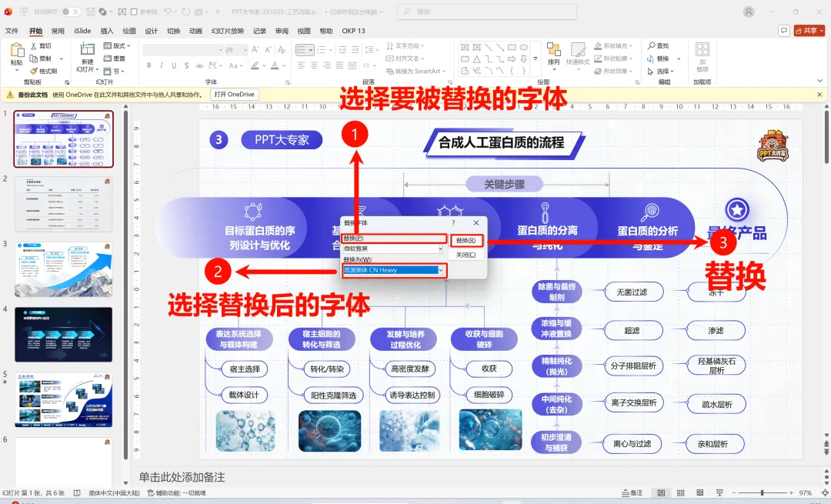Click the Center alignment icon
Image resolution: width=831 pixels, height=504 pixels.
(314, 65)
